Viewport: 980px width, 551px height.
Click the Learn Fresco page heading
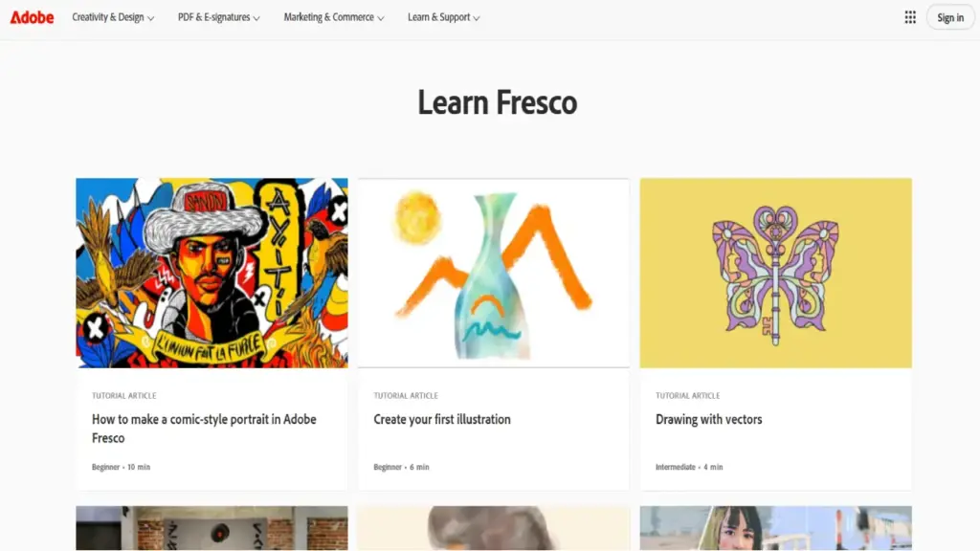(496, 102)
